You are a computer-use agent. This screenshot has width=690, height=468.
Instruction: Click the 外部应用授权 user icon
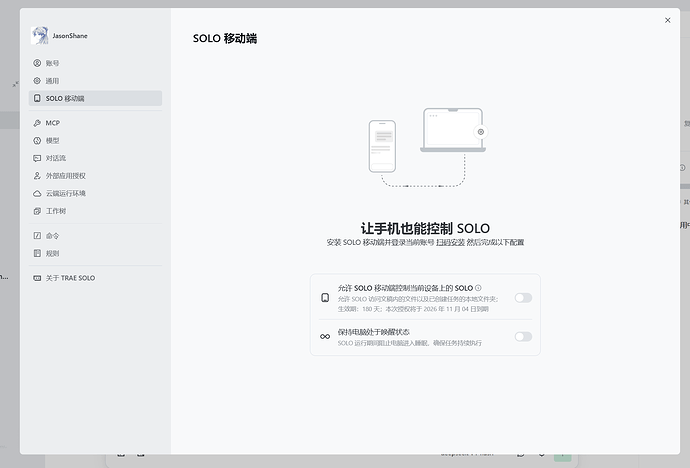(37, 176)
